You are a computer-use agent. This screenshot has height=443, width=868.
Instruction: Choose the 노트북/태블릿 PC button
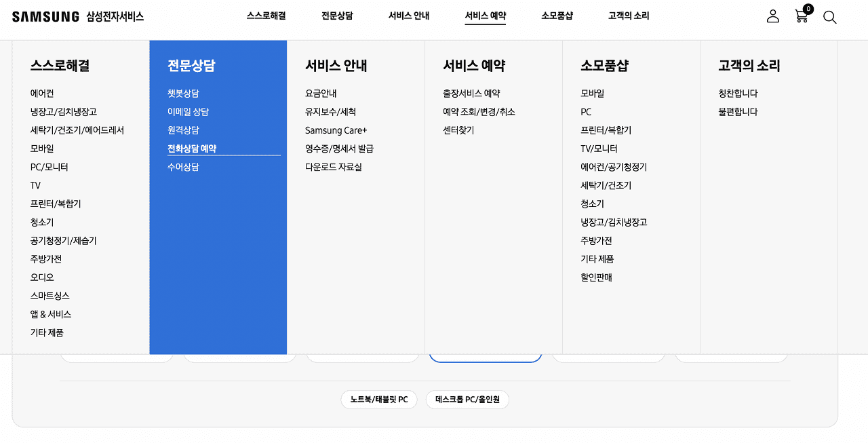pos(379,400)
